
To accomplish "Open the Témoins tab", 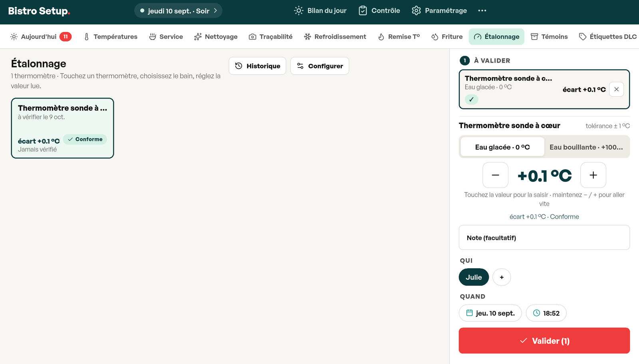I will click(x=549, y=37).
